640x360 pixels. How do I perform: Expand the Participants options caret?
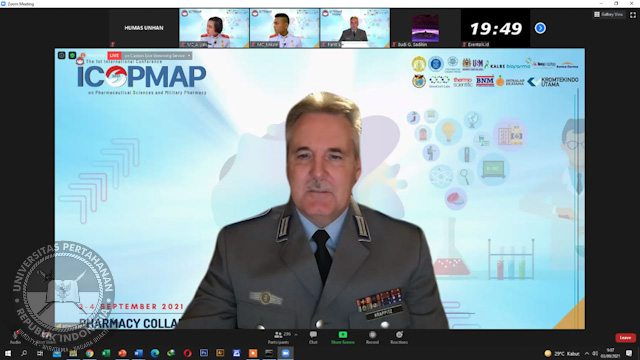pyautogui.click(x=296, y=335)
